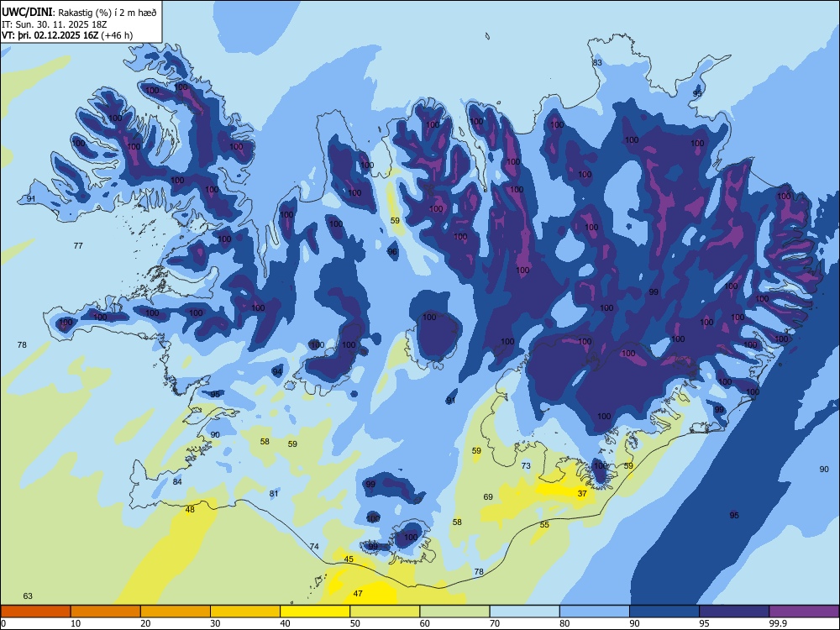
Task: Select the orange 10–20 legend color block
Action: (x=106, y=612)
